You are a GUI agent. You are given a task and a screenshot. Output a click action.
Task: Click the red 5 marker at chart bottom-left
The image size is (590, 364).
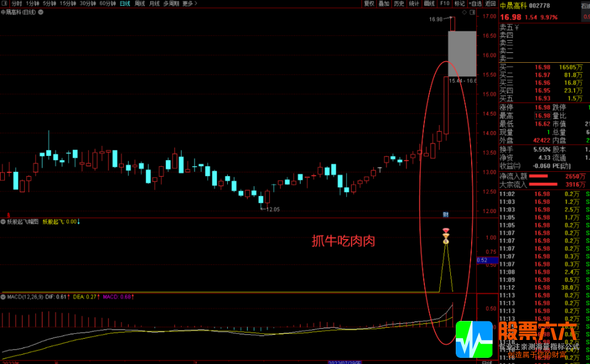8,214
